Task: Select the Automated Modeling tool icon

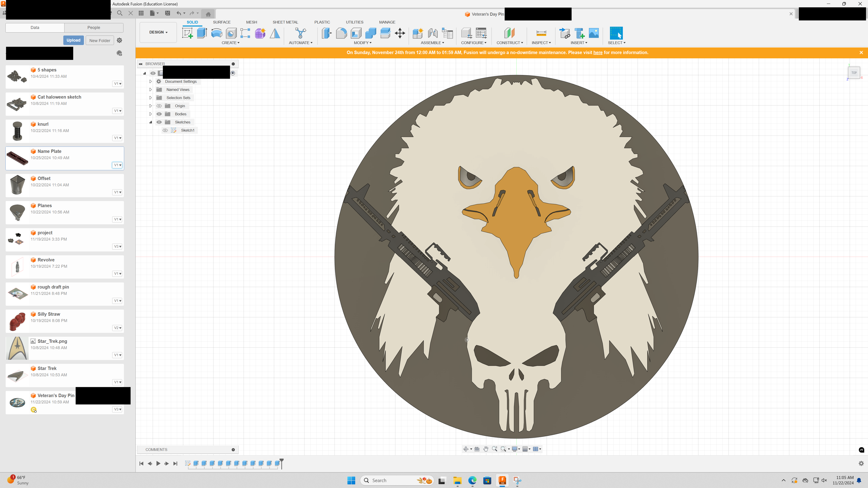Action: pyautogui.click(x=300, y=33)
